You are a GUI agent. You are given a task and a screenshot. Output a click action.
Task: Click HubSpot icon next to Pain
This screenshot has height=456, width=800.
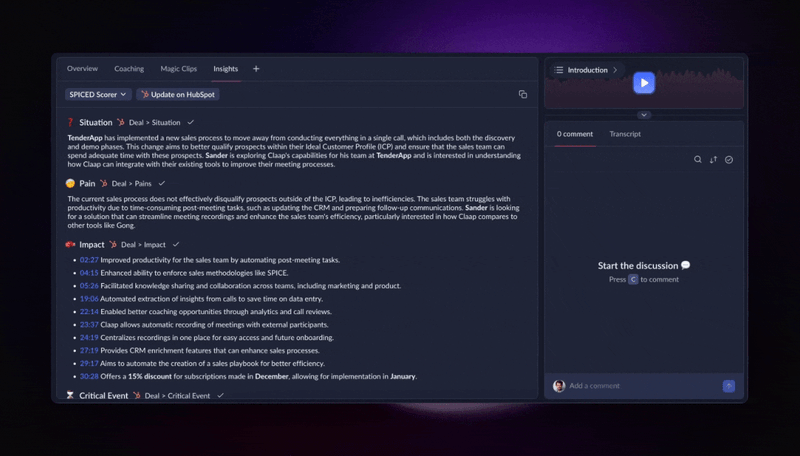pos(104,183)
